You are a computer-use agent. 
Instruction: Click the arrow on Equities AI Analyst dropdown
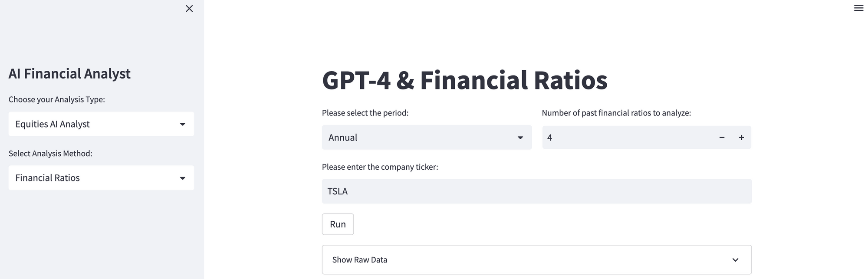click(x=183, y=125)
